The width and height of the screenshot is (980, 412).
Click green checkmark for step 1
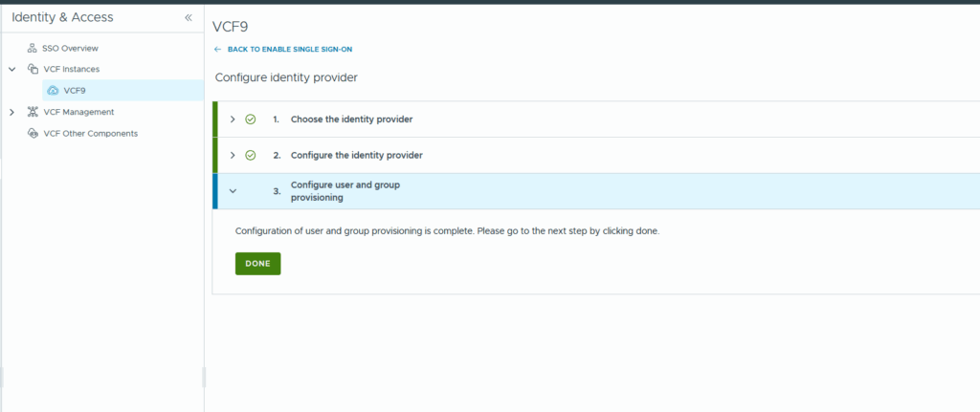[251, 119]
